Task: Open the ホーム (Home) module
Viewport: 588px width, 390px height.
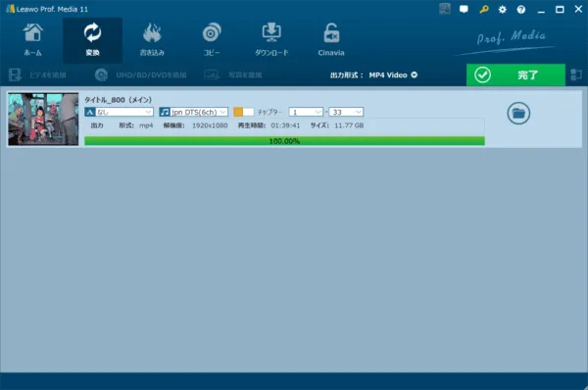Action: click(33, 40)
